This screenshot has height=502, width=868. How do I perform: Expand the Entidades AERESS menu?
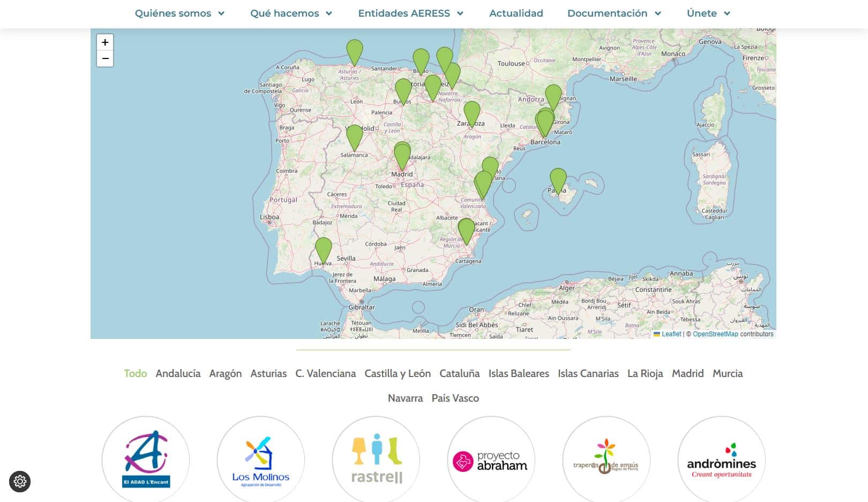(411, 13)
